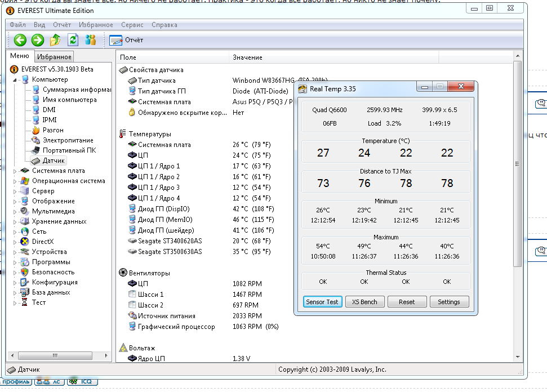The image size is (547, 392).
Task: Collapse the Компьютер tree node
Action: tap(15, 80)
